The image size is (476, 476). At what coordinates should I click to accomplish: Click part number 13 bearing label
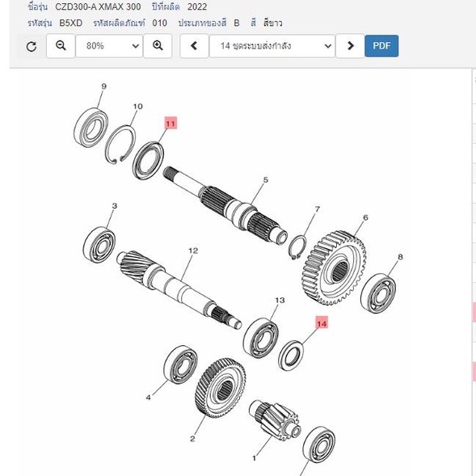[280, 301]
